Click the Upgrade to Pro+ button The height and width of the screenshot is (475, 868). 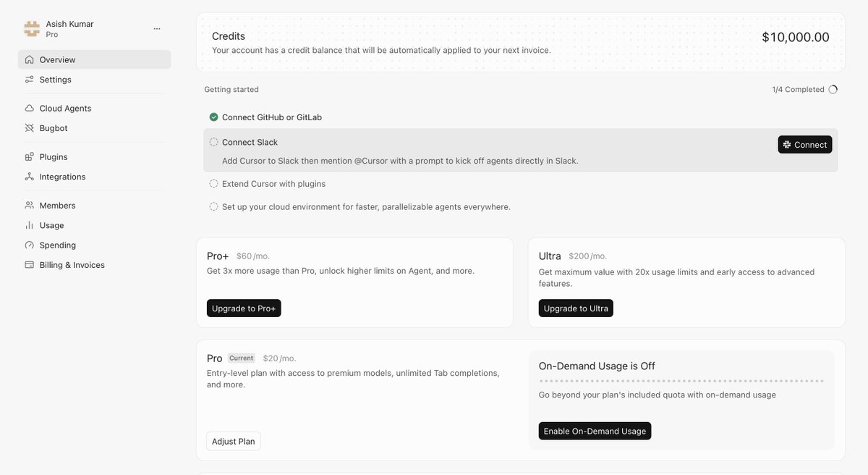point(244,308)
